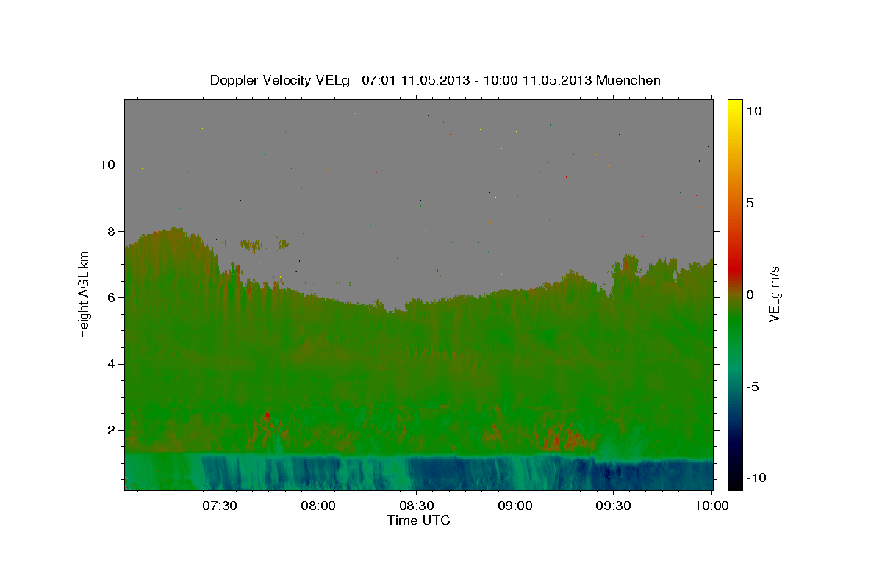Click the 09:00 time tick label
This screenshot has width=882, height=588.
(515, 506)
